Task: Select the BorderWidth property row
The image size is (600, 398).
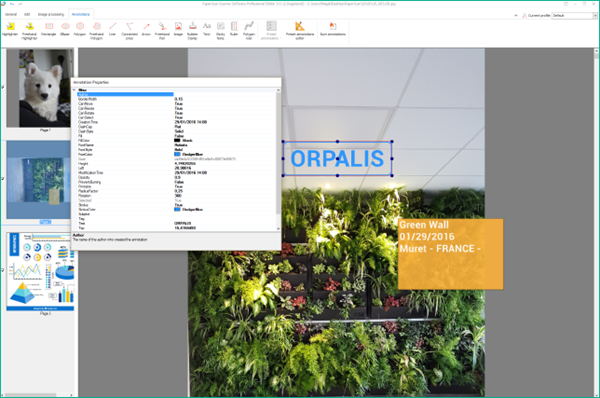Action: tap(176, 99)
